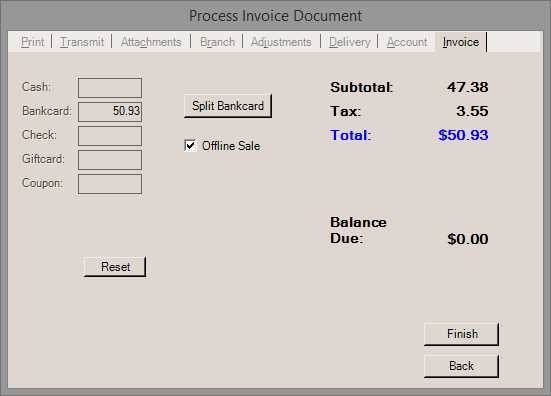Viewport: 551px width, 396px height.
Task: Select the Coupon amount field
Action: [110, 184]
